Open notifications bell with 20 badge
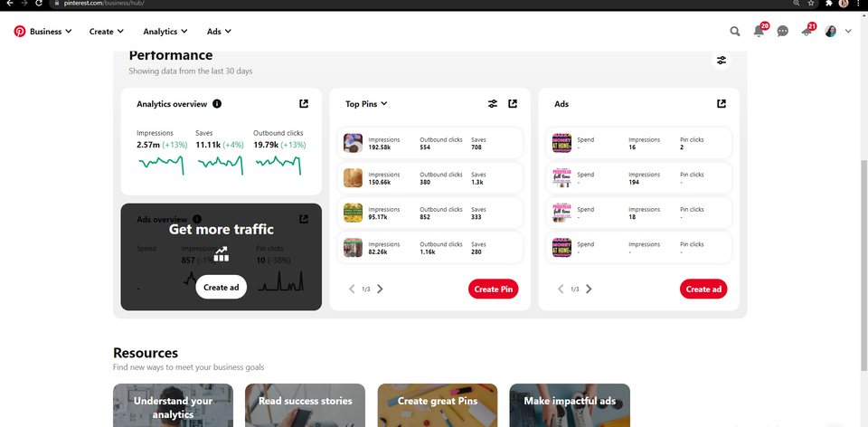The image size is (868, 427). (759, 31)
